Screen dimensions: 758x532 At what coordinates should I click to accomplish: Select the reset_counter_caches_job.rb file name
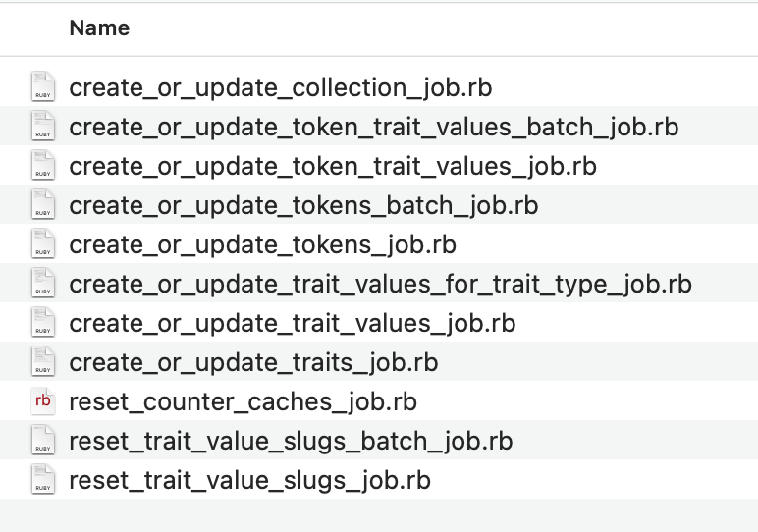(x=243, y=401)
